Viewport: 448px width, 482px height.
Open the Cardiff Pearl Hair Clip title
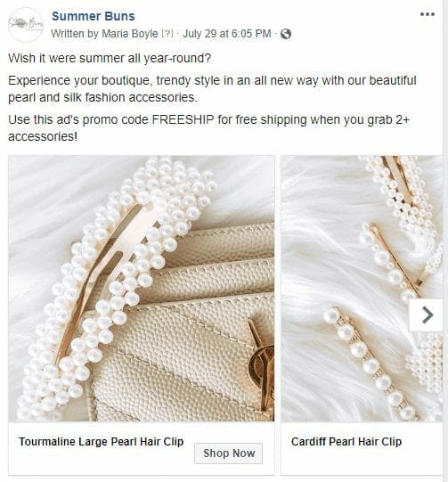click(346, 441)
